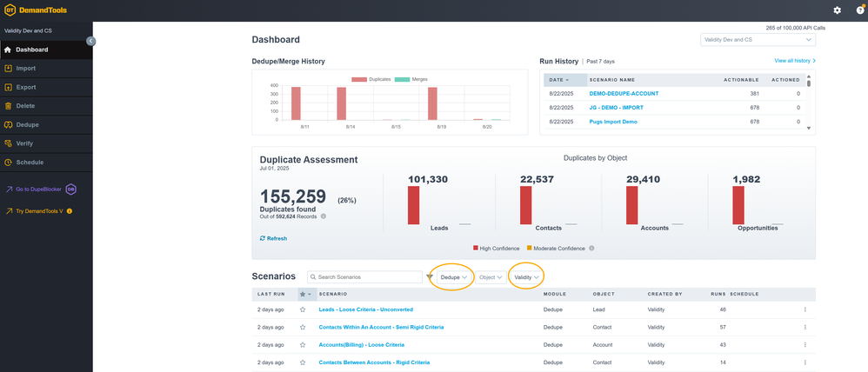
Task: Click the Search Scenarios input field
Action: tap(364, 276)
